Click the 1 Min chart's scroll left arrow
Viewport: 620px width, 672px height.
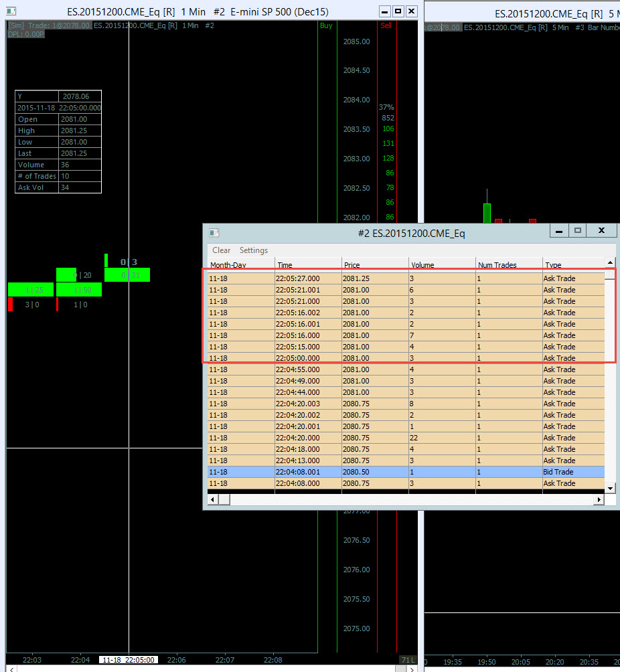click(x=11, y=669)
